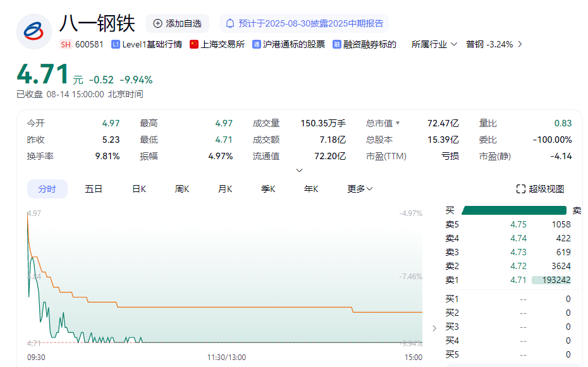Open the 更多 chart period dropdown
Image resolution: width=588 pixels, height=367 pixels.
pyautogui.click(x=360, y=189)
